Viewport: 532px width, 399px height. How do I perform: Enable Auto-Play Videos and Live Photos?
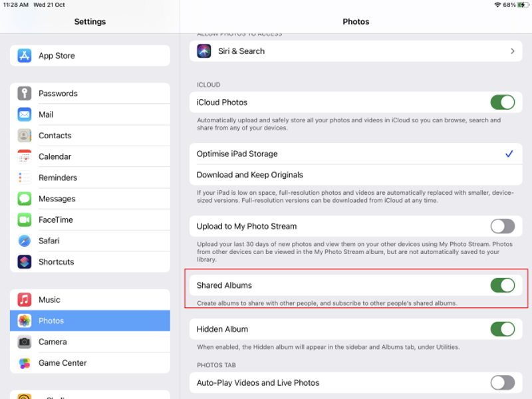502,383
